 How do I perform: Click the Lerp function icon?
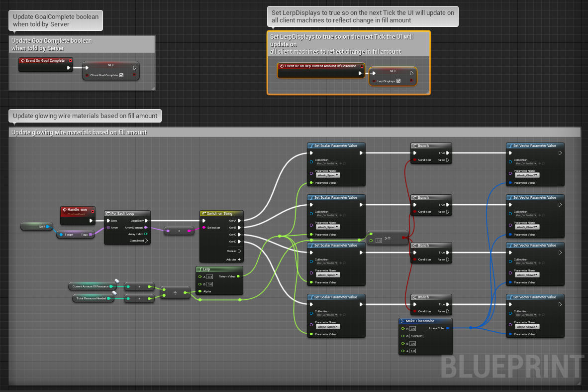(200, 269)
